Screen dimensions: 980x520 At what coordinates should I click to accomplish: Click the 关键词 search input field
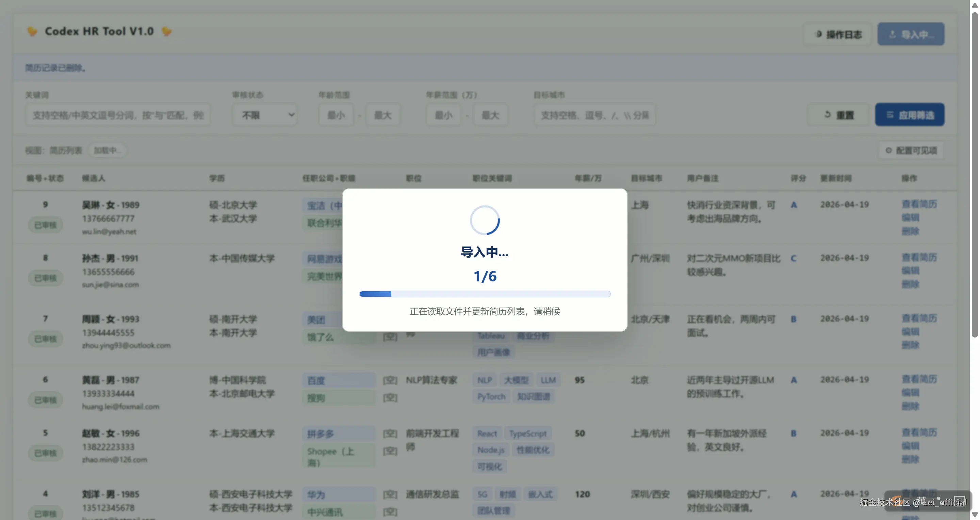tap(118, 115)
